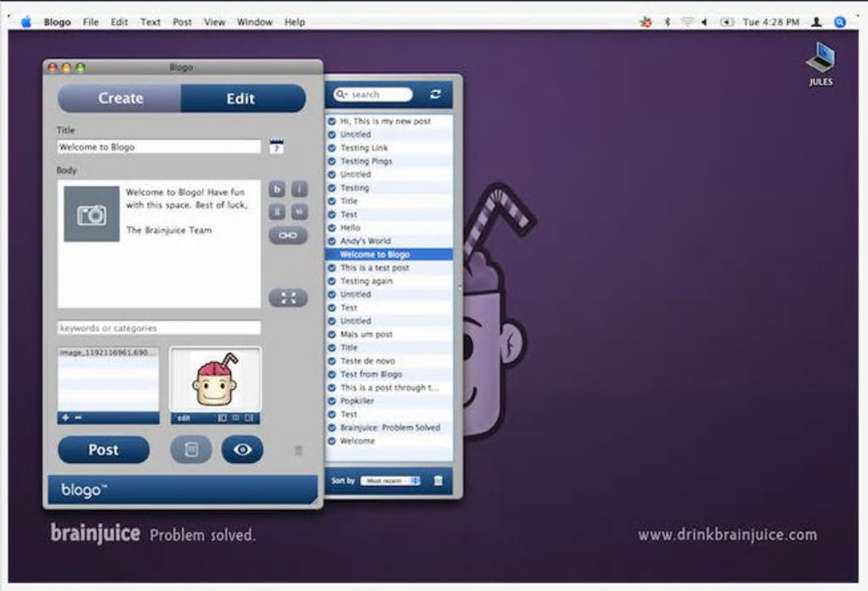868x591 pixels.
Task: Click the check icon beside Hello post
Action: (332, 227)
